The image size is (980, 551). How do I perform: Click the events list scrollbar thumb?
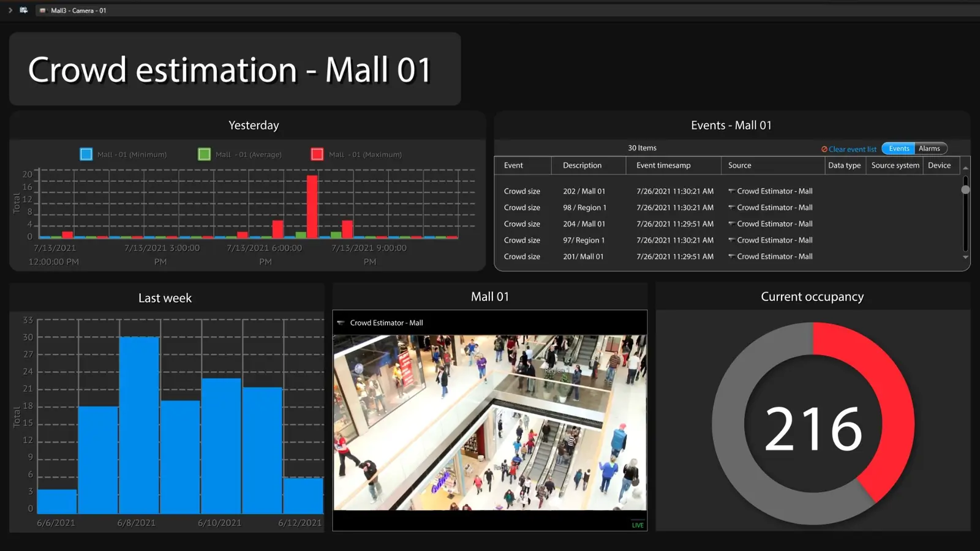(x=965, y=190)
